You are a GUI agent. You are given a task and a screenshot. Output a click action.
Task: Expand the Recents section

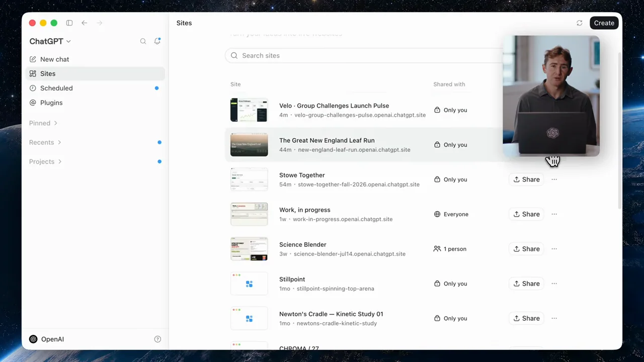tap(45, 142)
